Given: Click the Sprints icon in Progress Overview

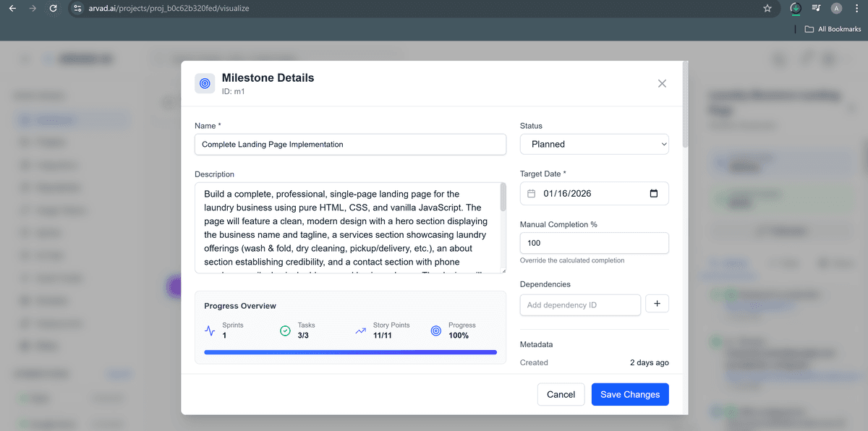Looking at the screenshot, I should pos(210,330).
